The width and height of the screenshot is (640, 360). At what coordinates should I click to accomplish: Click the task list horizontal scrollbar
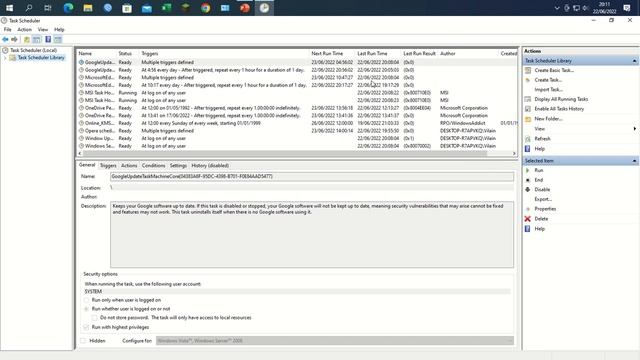(285, 153)
